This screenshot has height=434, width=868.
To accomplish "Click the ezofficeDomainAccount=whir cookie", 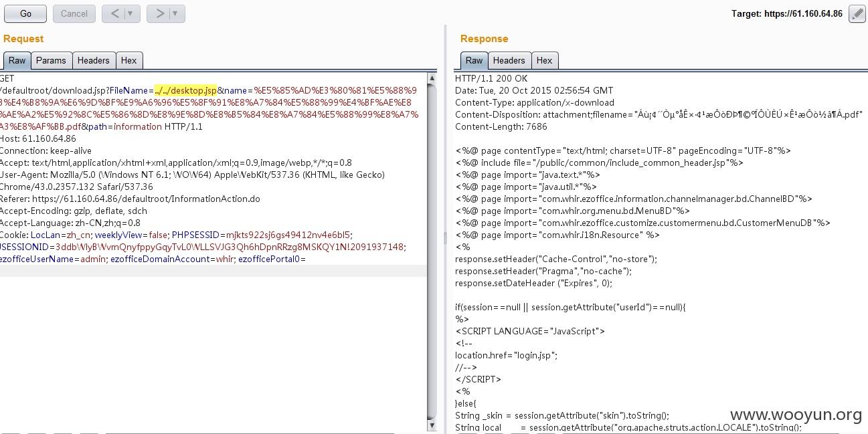I will click(173, 259).
